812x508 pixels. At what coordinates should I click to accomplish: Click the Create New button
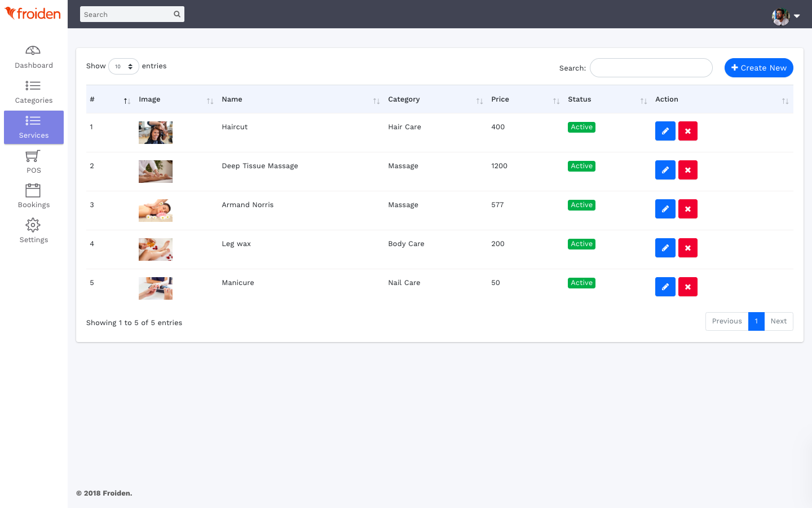point(758,68)
